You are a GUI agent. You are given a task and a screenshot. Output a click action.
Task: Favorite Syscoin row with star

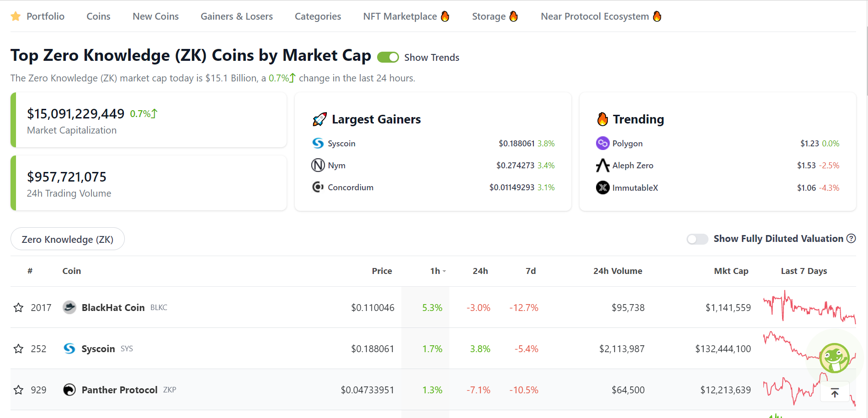(x=18, y=348)
